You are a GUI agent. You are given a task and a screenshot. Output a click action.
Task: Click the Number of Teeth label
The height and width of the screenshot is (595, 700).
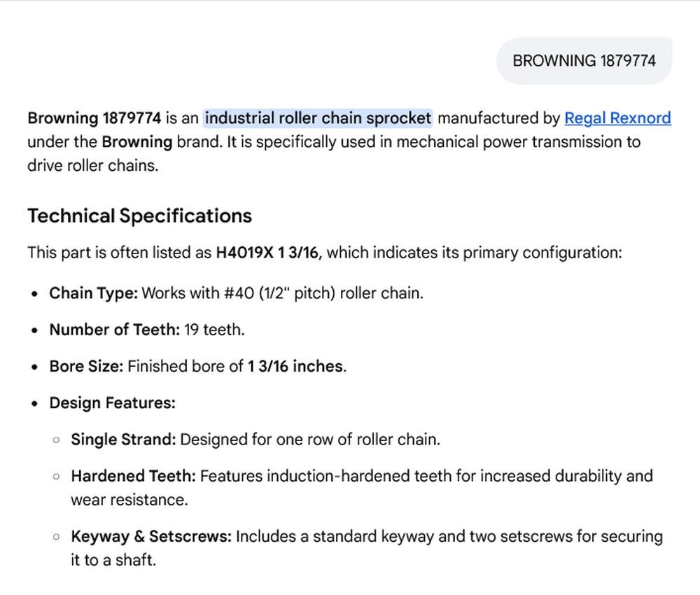(x=114, y=330)
